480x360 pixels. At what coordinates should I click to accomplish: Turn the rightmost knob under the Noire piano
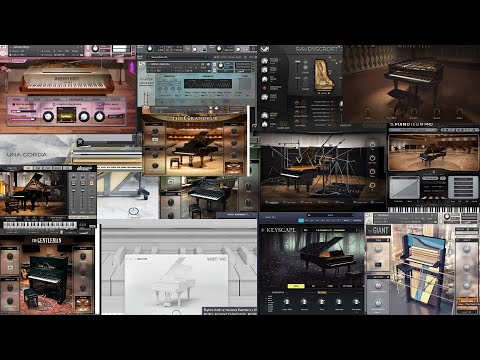click(x=459, y=112)
